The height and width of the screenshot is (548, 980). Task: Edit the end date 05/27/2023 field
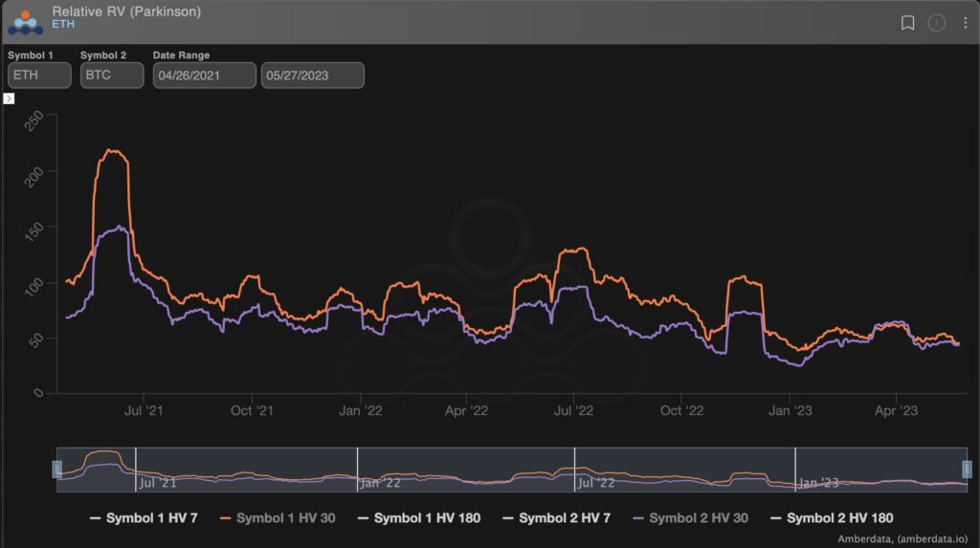(313, 76)
